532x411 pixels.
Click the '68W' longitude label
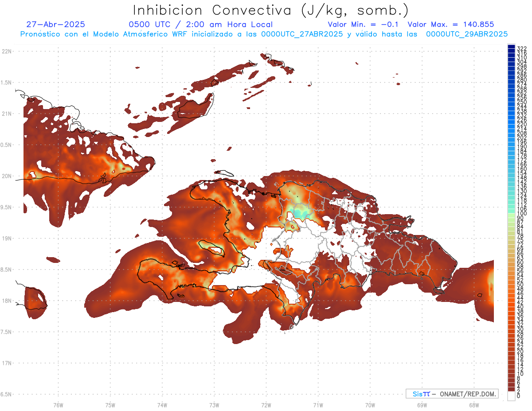tap(473, 405)
